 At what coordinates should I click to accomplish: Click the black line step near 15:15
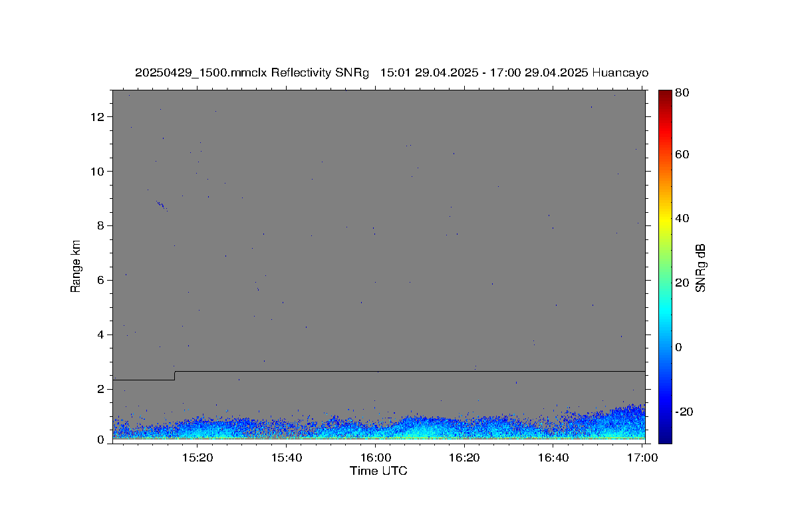coord(174,376)
